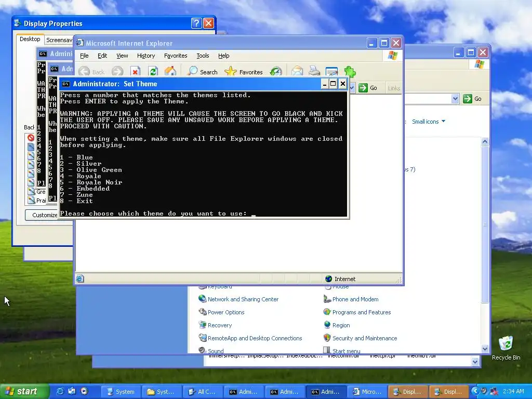Open Region in Control Panel
The height and width of the screenshot is (399, 532).
pyautogui.click(x=341, y=325)
